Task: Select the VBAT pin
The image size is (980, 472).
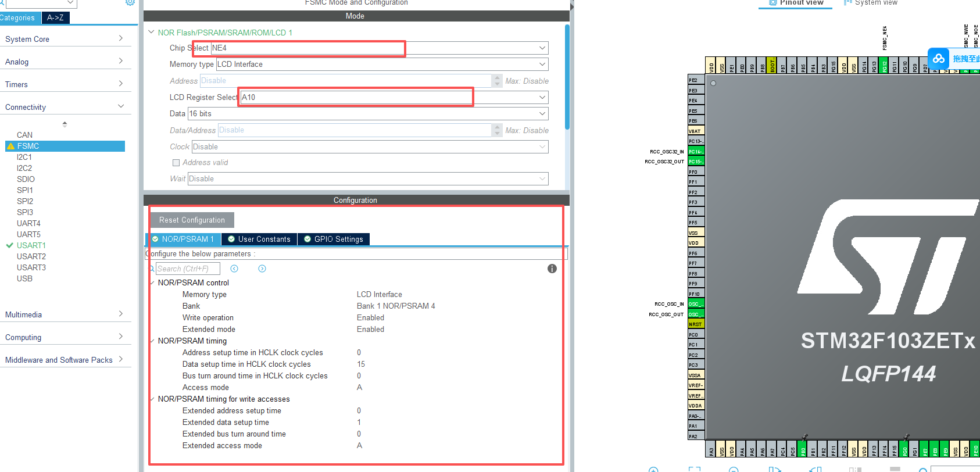Action: [696, 131]
